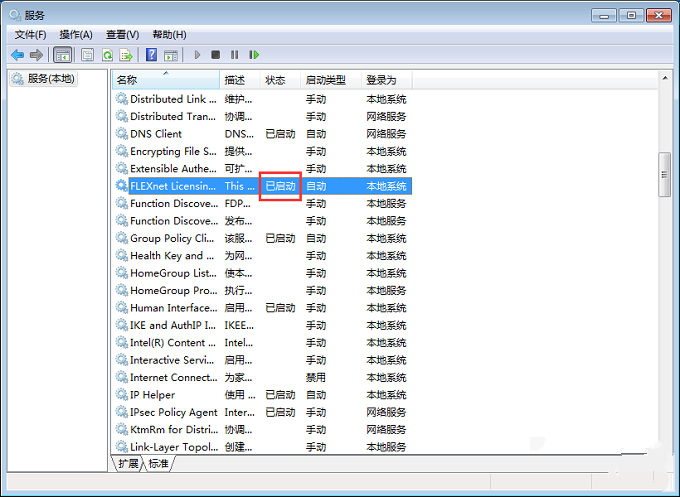Click the vertical scrollbar up arrow
This screenshot has height=497, width=680.
[x=665, y=78]
